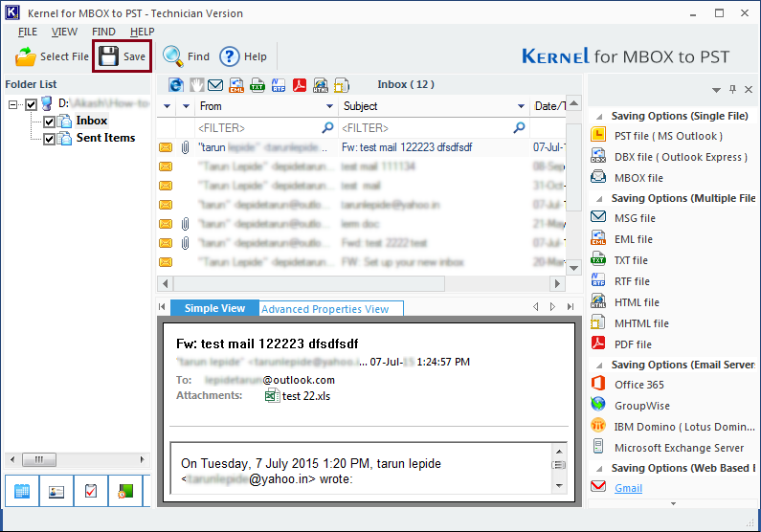
Task: Toggle the root D: drive checkbox
Action: coord(31,104)
